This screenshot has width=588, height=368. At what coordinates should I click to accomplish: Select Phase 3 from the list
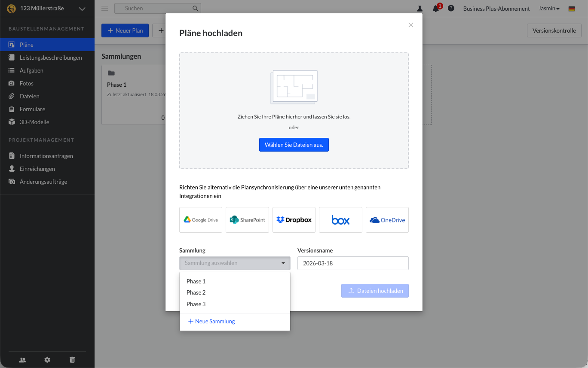coord(196,304)
